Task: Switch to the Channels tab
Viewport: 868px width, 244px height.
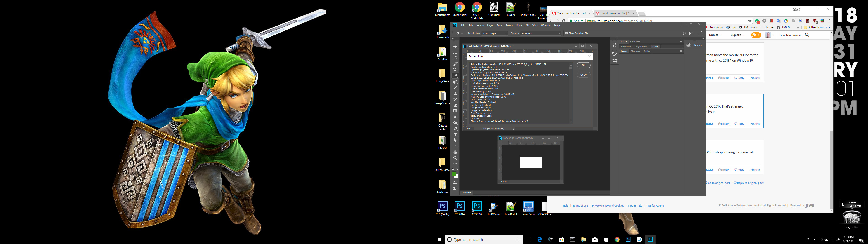Action: point(635,51)
